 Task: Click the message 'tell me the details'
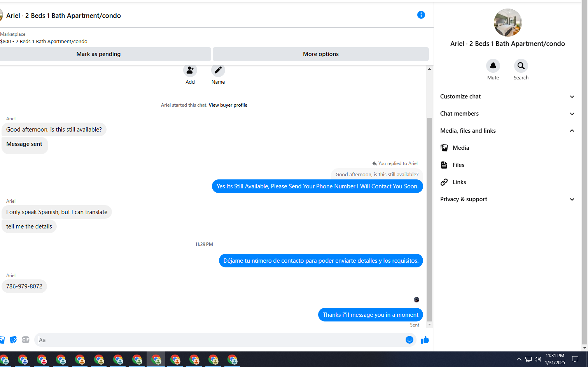point(29,227)
